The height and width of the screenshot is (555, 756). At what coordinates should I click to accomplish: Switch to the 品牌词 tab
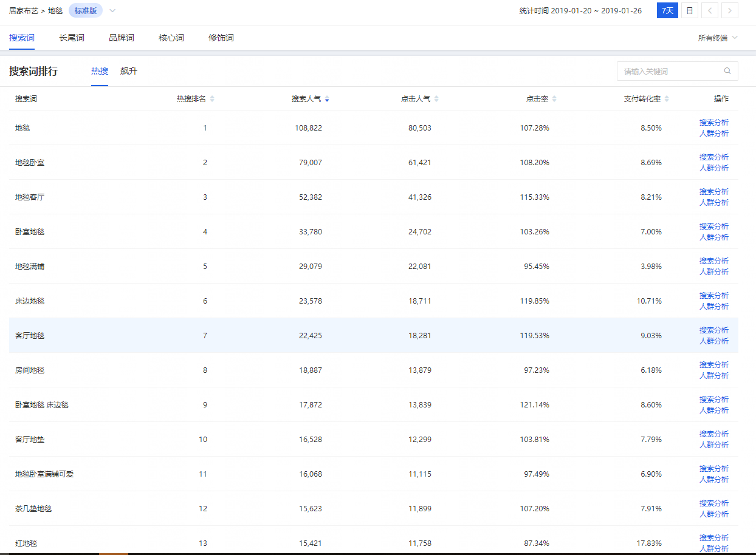122,38
